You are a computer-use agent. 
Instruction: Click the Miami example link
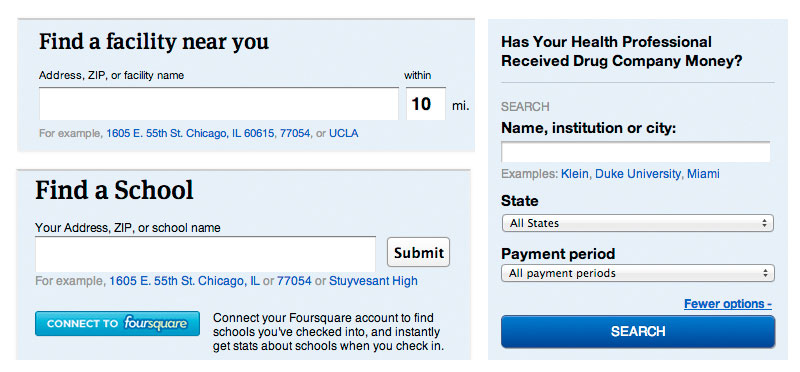tap(703, 174)
